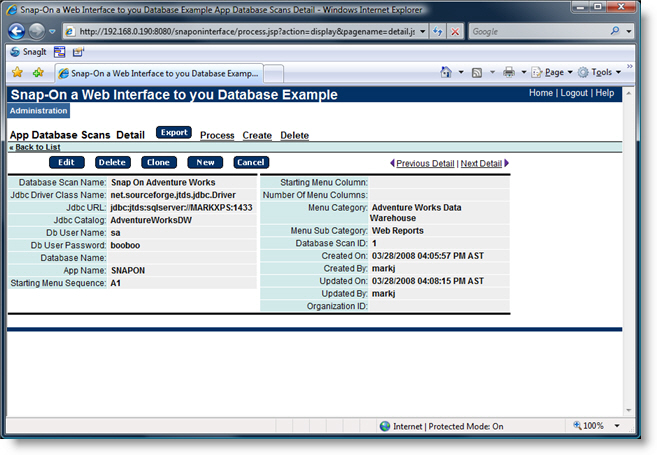657x455 pixels.
Task: Click the address bar URL field
Action: tap(241, 31)
